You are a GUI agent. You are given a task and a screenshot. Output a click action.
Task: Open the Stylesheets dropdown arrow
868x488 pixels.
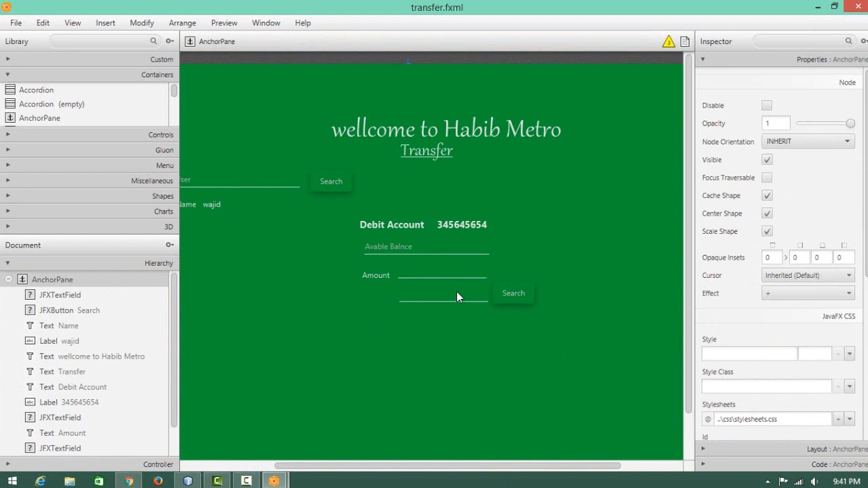point(850,420)
